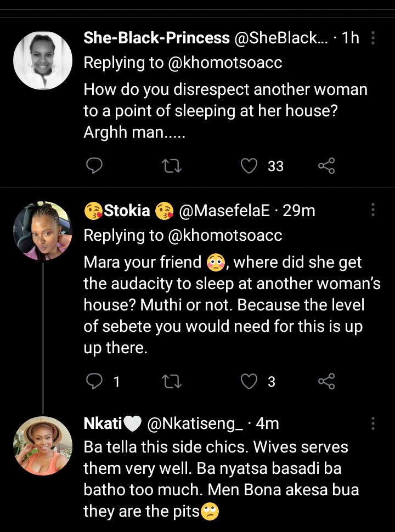The height and width of the screenshot is (532, 395).
Task: Share She-Black-Princess's tweet
Action: tap(326, 166)
